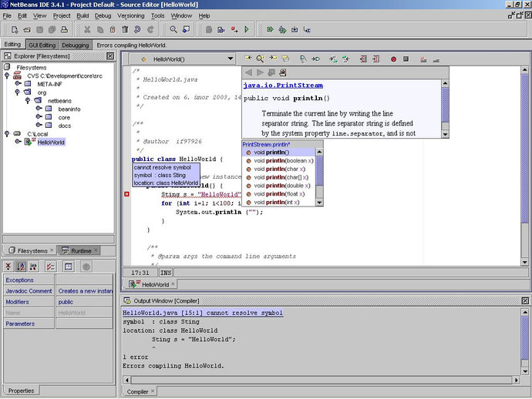Screen dimensions: 532x399
Task: Click the red error marker in editor gutter
Action: click(126, 194)
